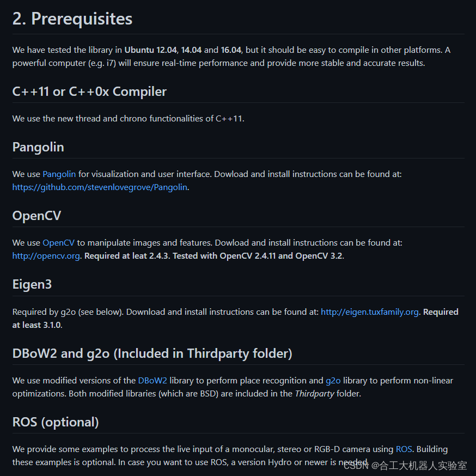This screenshot has height=476, width=476.
Task: Click the OpenCV section heading
Action: [x=36, y=216]
